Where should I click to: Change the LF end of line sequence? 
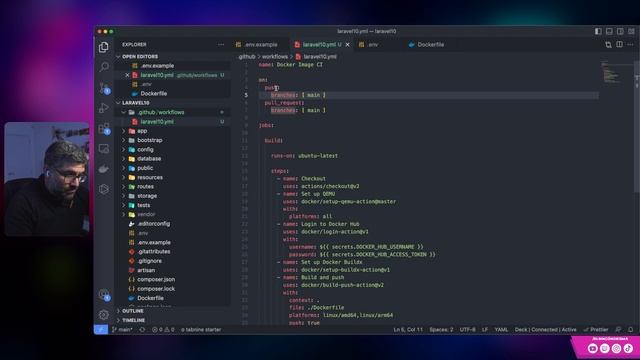pos(484,329)
